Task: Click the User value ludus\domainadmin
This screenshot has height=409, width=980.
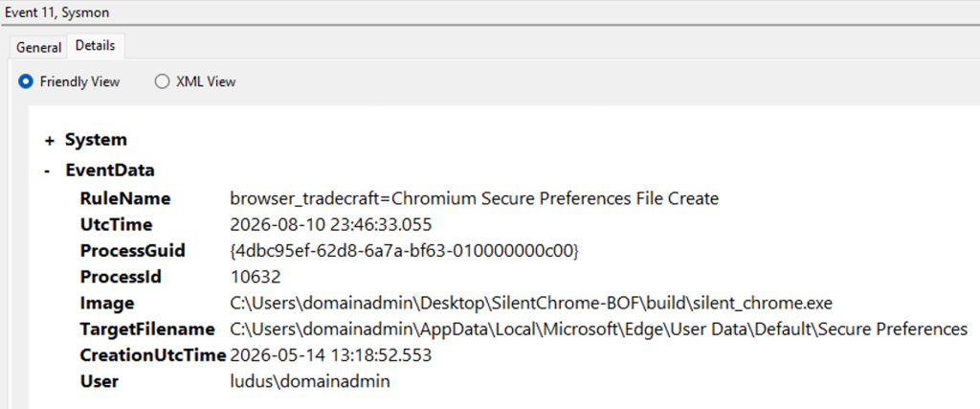Action: [310, 381]
